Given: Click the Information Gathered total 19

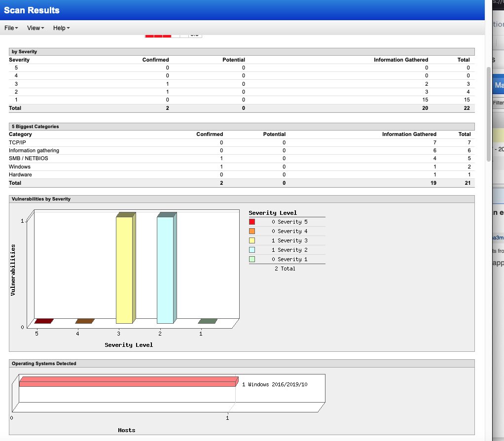Looking at the screenshot, I should point(433,183).
